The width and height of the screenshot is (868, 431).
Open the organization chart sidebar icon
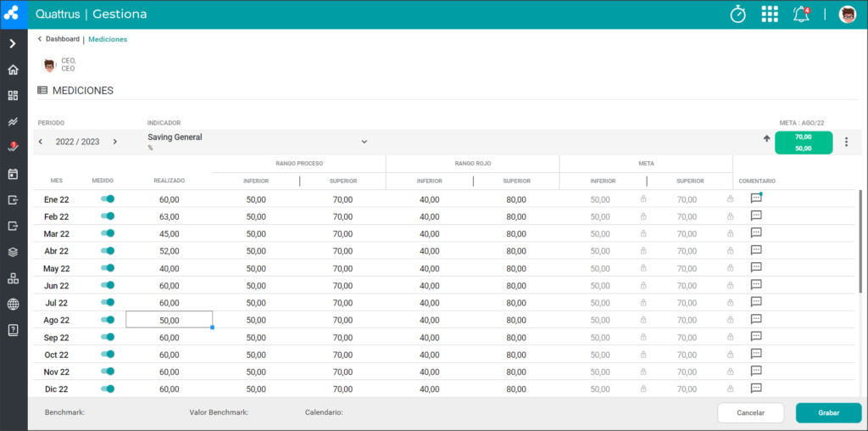[x=14, y=278]
